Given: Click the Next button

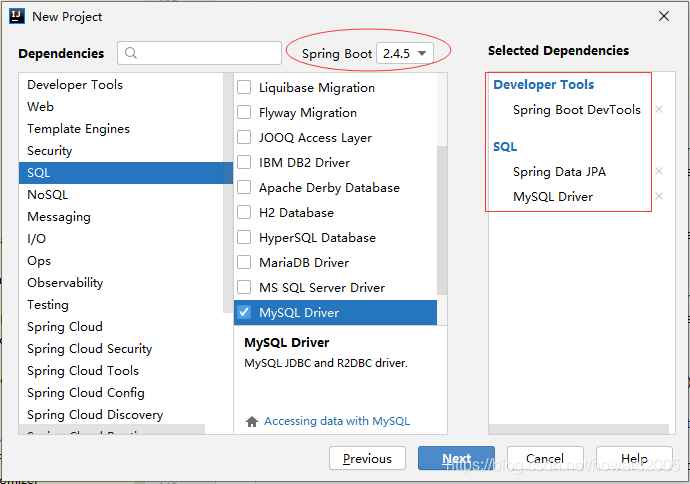Looking at the screenshot, I should coord(456,458).
